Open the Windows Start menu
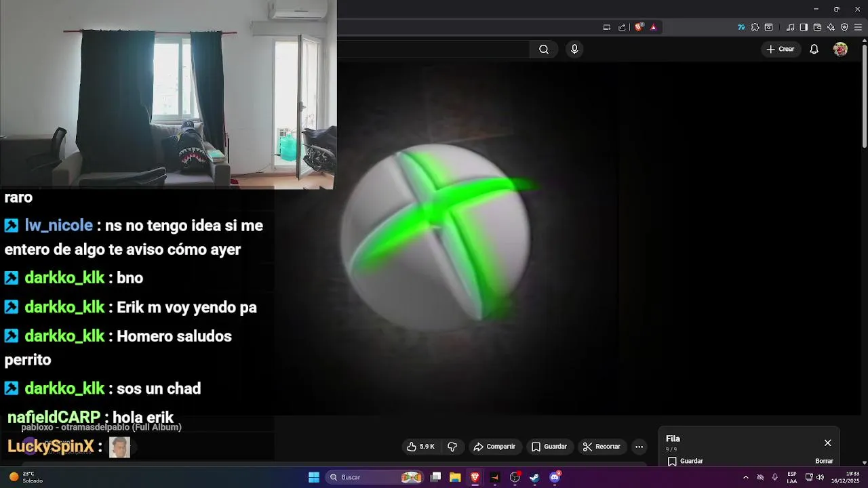Image resolution: width=868 pixels, height=488 pixels. pyautogui.click(x=314, y=477)
